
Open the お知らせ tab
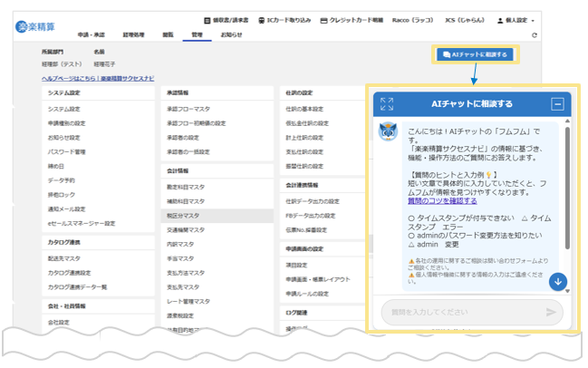click(231, 34)
